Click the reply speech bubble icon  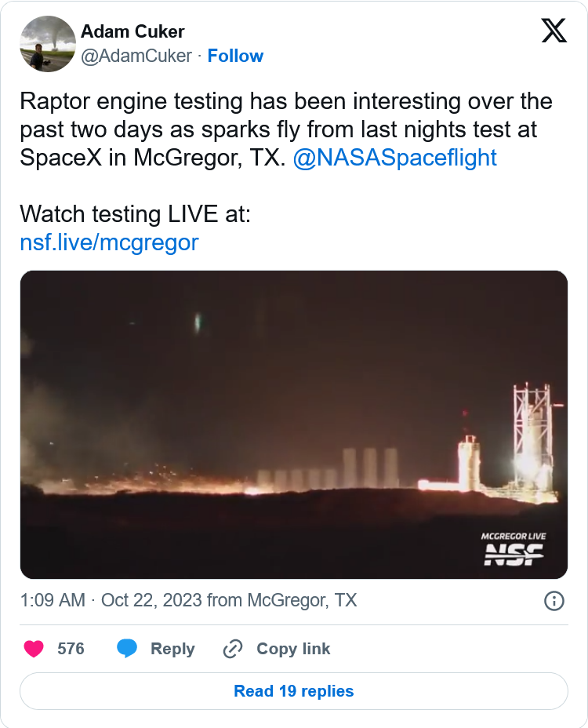pos(127,649)
